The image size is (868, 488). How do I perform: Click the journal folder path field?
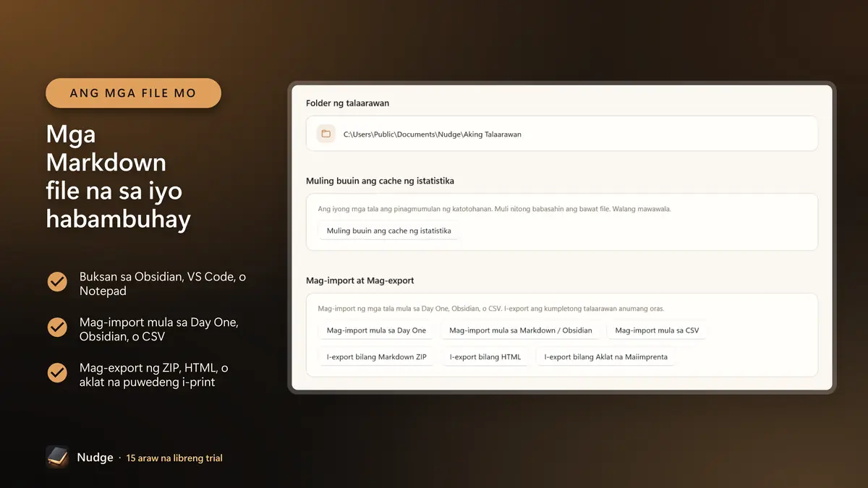click(562, 134)
